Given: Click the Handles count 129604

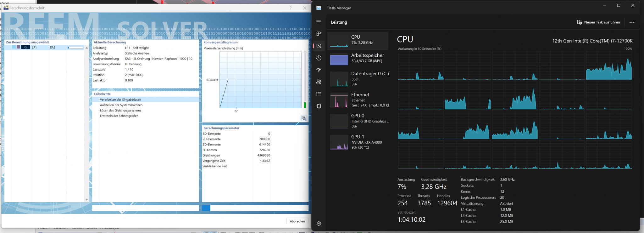Looking at the screenshot, I should click(447, 203).
